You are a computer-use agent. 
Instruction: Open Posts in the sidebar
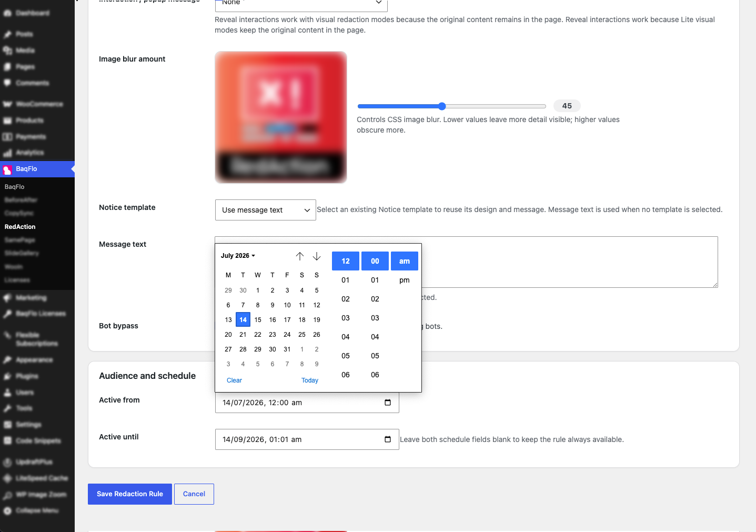pyautogui.click(x=24, y=34)
